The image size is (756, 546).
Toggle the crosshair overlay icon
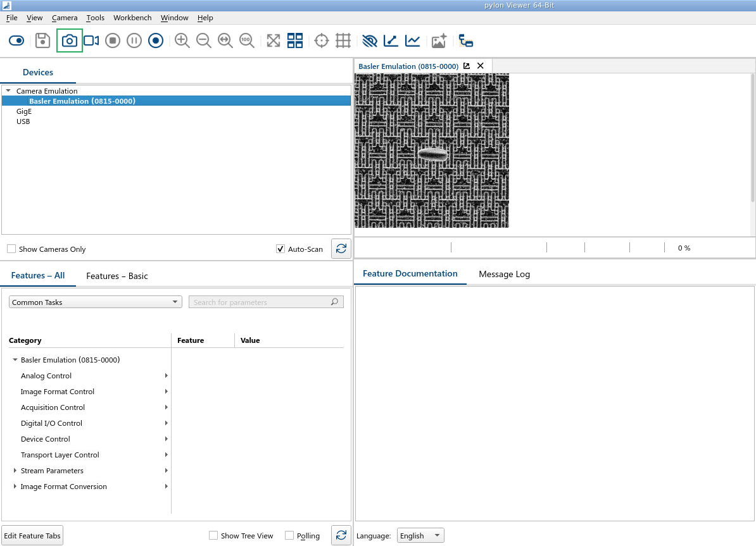(321, 40)
